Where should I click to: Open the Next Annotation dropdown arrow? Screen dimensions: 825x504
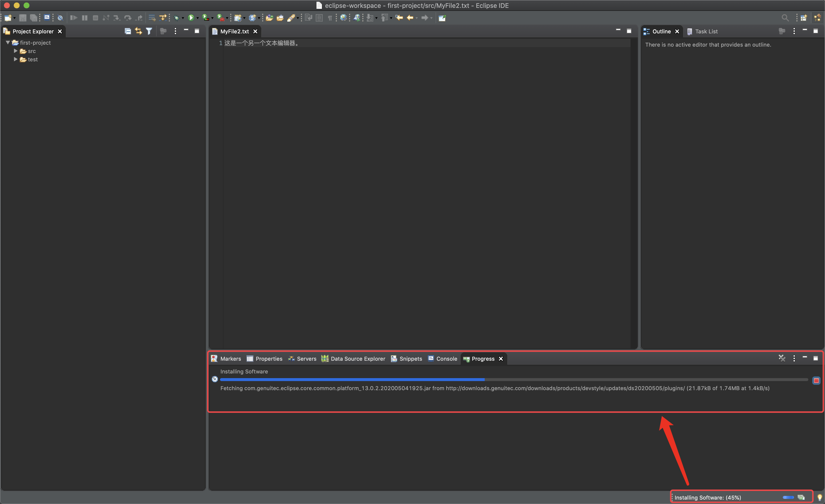pyautogui.click(x=376, y=18)
